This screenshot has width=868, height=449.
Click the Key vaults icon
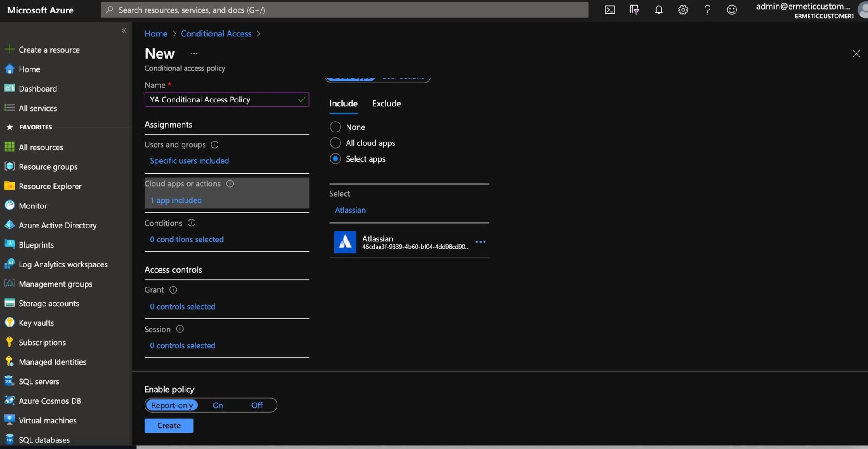(x=9, y=323)
